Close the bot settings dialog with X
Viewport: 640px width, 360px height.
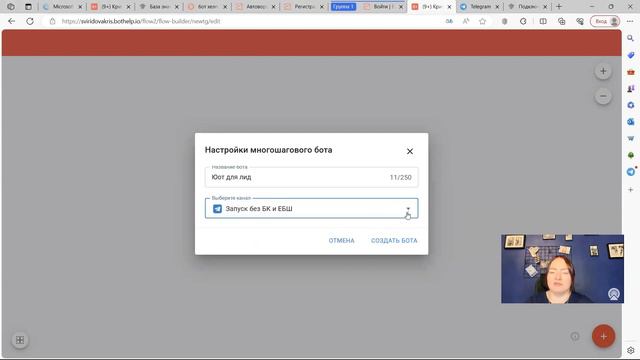pyautogui.click(x=410, y=151)
